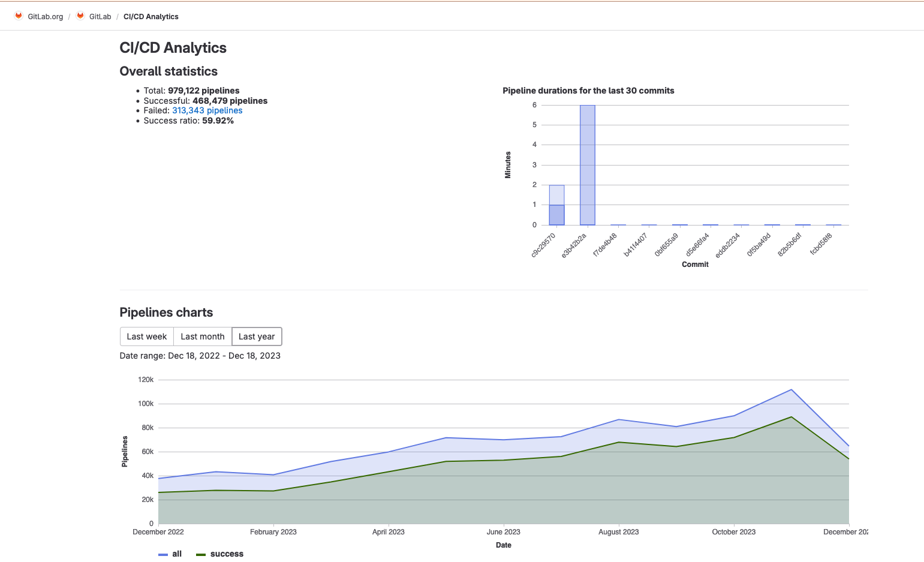Click the 'Overall statistics' heading
Viewport: 924px width, 562px height.
pyautogui.click(x=168, y=71)
